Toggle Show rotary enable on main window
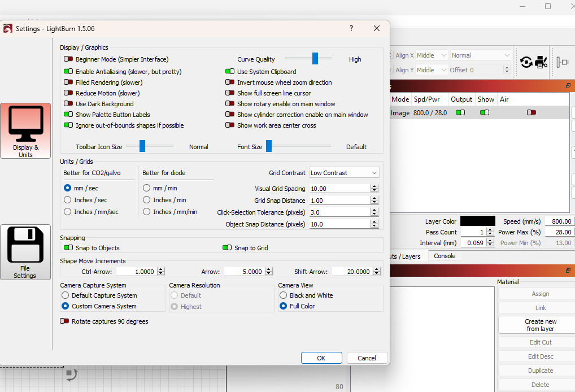575x392 pixels. (x=230, y=104)
